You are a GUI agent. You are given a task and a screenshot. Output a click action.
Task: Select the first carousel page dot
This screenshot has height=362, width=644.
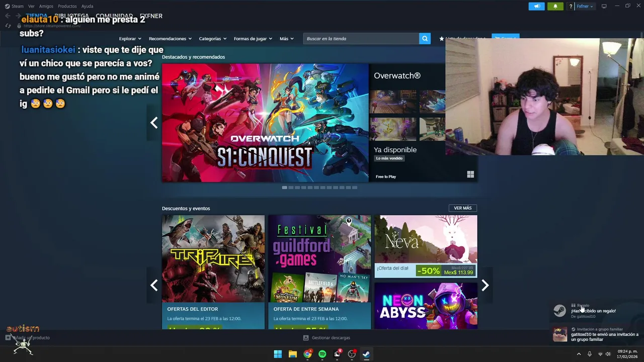(x=284, y=188)
